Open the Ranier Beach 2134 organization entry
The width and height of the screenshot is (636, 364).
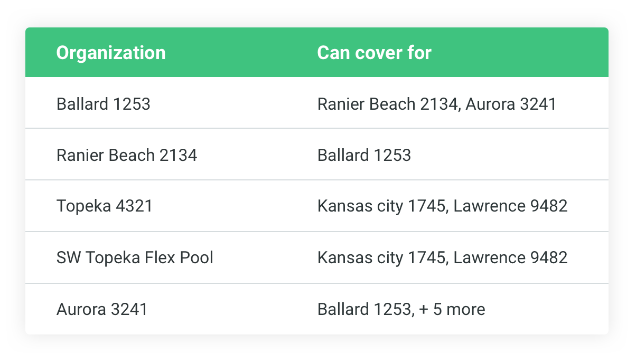click(x=126, y=155)
